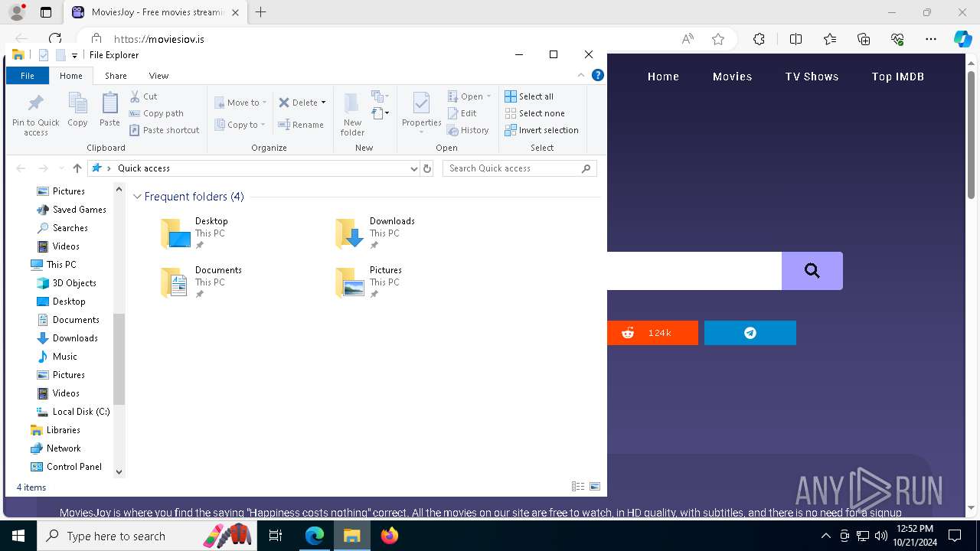The width and height of the screenshot is (980, 551).
Task: Open Top IMDB navigation link
Action: click(x=897, y=77)
